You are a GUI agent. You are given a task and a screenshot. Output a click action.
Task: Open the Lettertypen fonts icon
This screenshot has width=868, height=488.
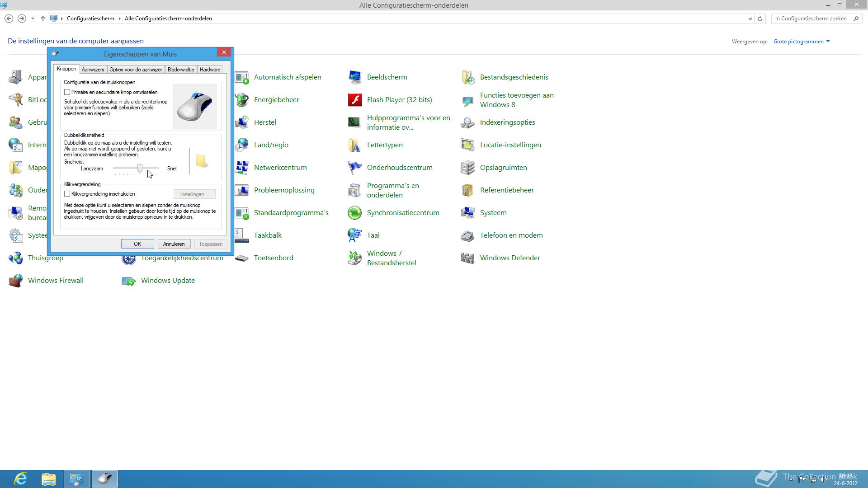point(355,145)
